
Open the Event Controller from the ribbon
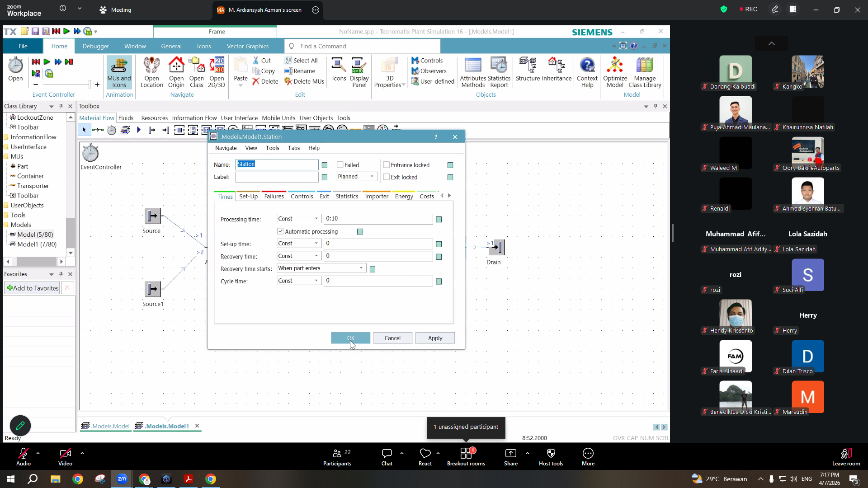pyautogui.click(x=15, y=69)
